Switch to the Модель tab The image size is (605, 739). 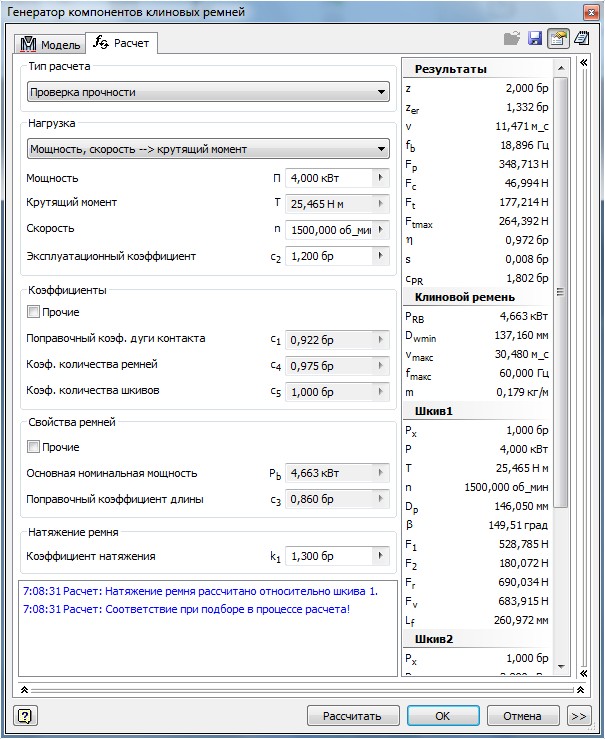point(50,45)
